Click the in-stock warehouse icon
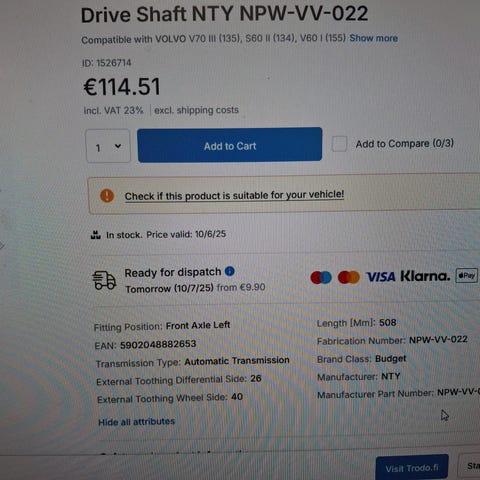480x480 pixels. coord(96,235)
